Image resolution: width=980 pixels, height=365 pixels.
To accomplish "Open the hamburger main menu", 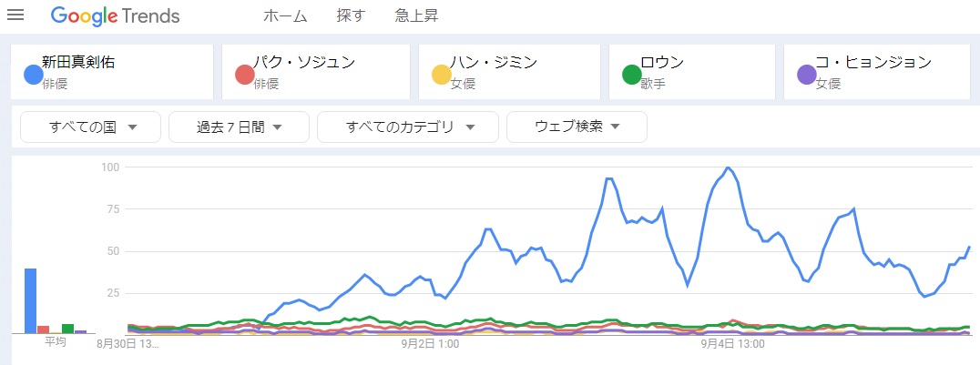I will [15, 16].
